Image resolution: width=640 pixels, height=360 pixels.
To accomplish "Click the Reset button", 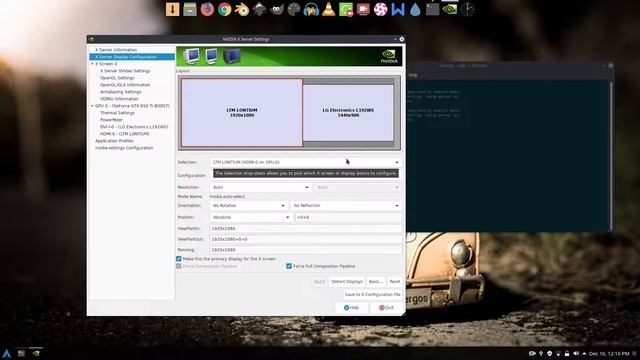I will coord(395,282).
